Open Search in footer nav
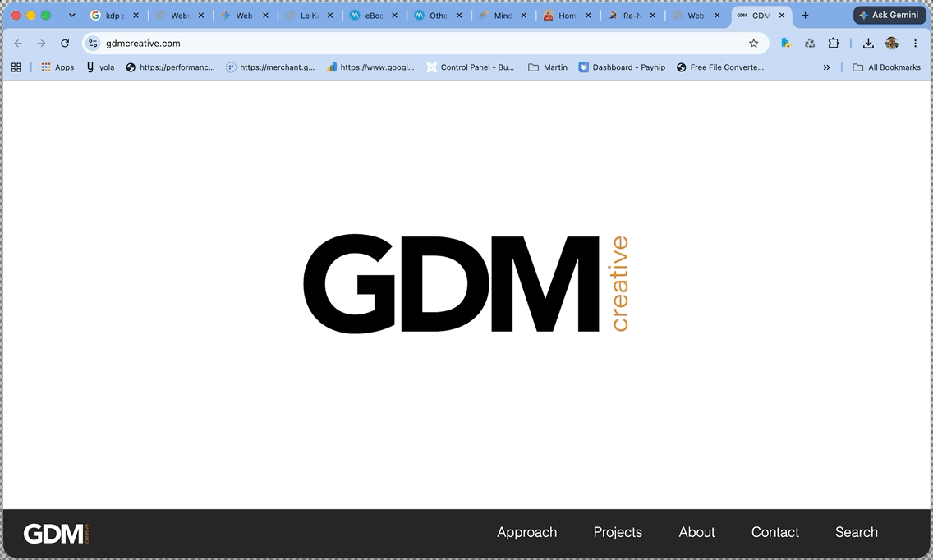933x560 pixels. click(857, 532)
